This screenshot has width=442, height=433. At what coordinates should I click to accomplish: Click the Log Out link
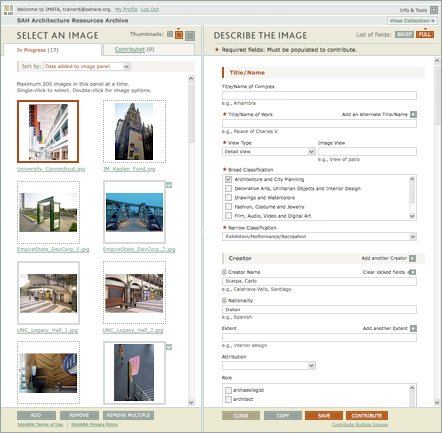tap(150, 9)
